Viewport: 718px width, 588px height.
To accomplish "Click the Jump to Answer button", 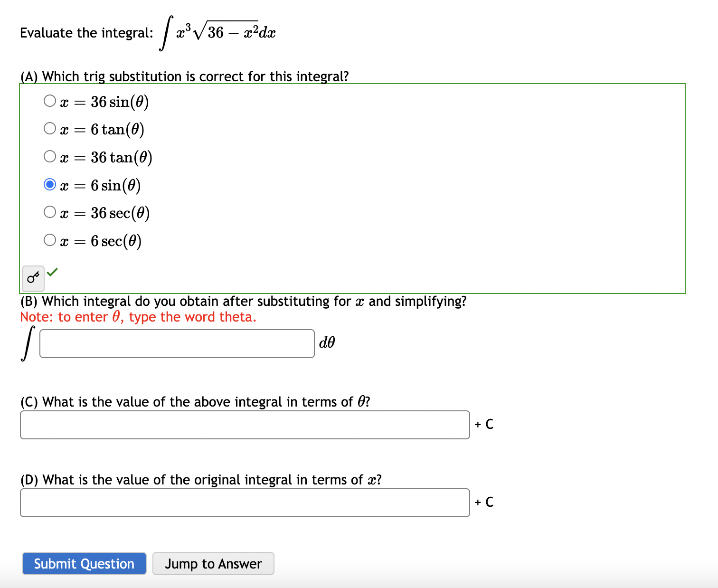I will [x=213, y=563].
